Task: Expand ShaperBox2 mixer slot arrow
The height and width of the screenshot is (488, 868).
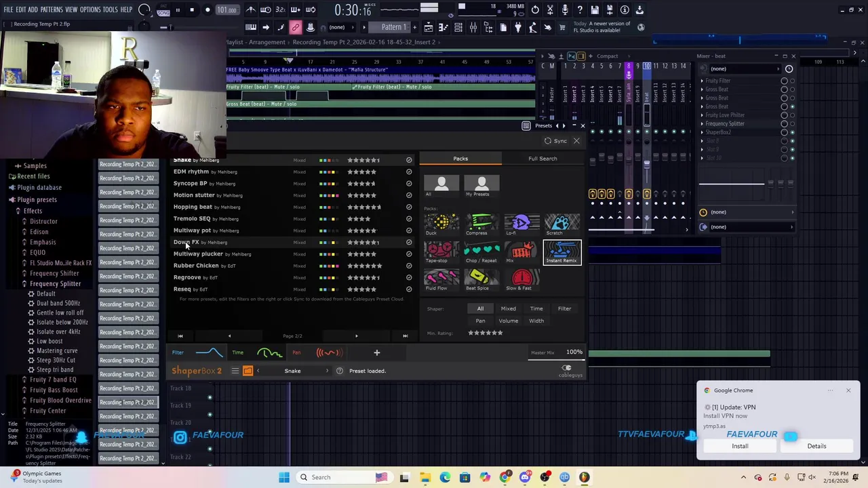Action: [702, 132]
